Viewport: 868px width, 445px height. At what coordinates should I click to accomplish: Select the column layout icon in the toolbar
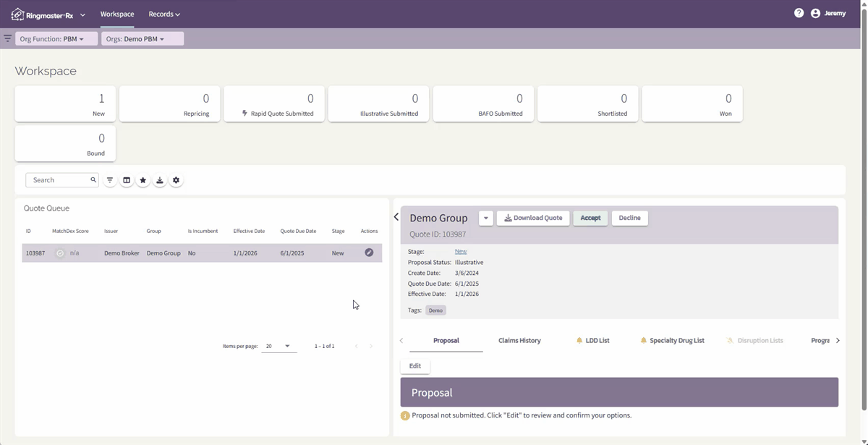pyautogui.click(x=127, y=179)
